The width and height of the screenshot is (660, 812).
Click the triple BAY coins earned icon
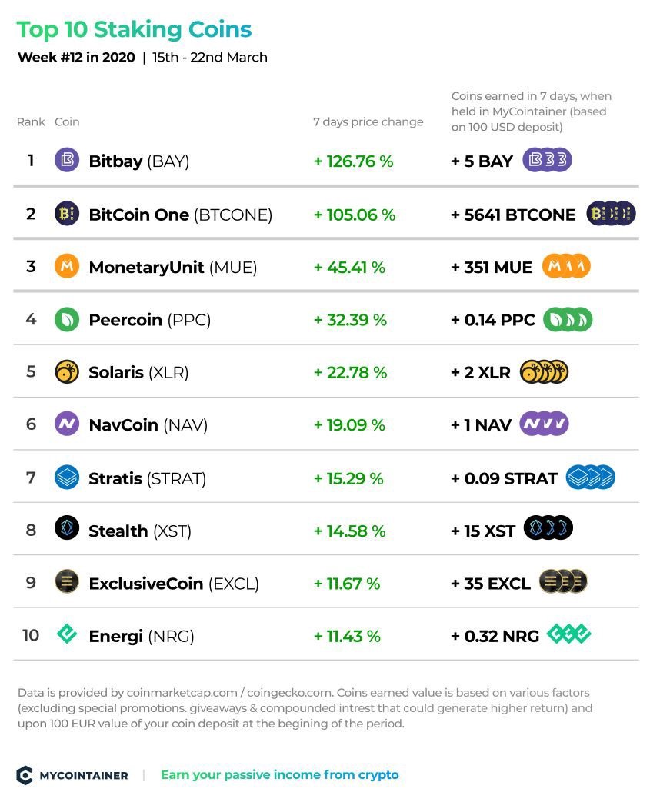click(x=547, y=160)
